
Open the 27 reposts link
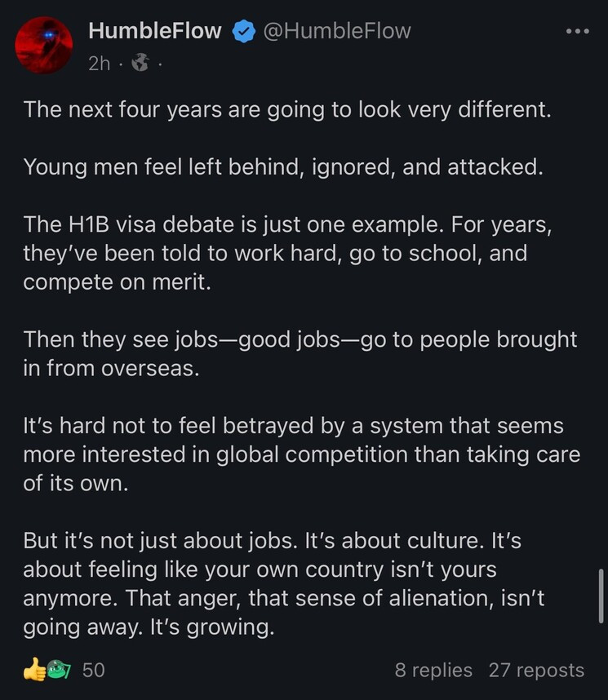point(536,670)
